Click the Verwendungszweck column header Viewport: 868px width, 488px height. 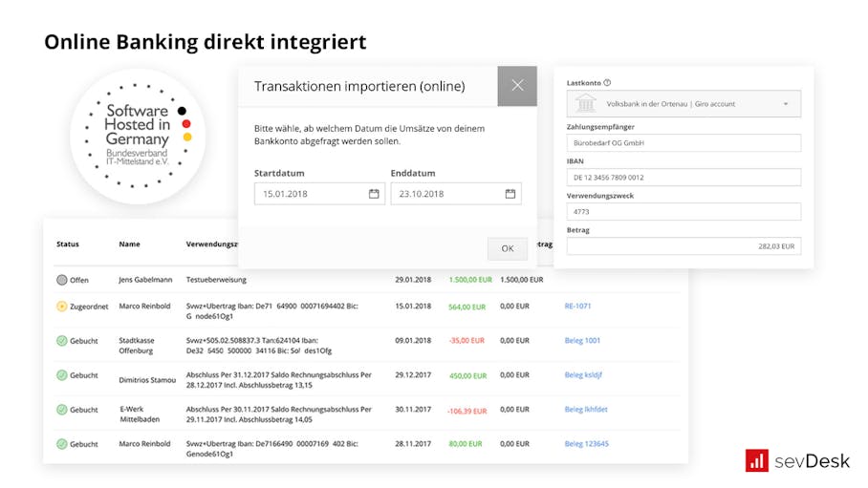(212, 244)
